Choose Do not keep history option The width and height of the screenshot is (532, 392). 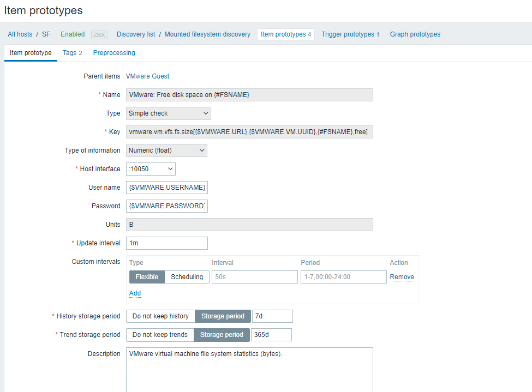click(x=160, y=316)
